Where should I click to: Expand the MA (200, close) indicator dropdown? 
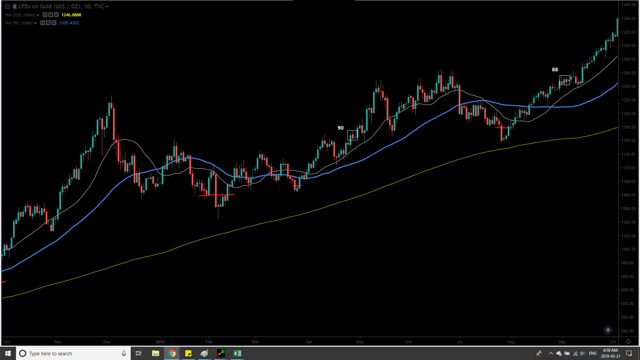coord(38,15)
